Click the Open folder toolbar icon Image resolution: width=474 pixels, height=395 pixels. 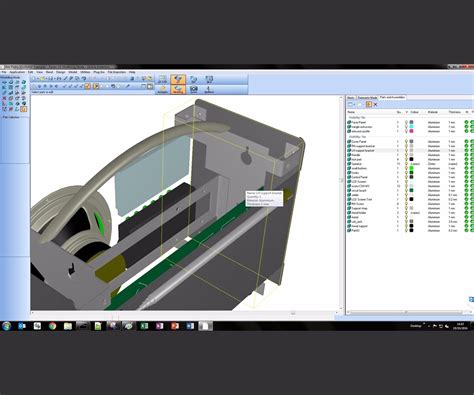tap(43, 79)
